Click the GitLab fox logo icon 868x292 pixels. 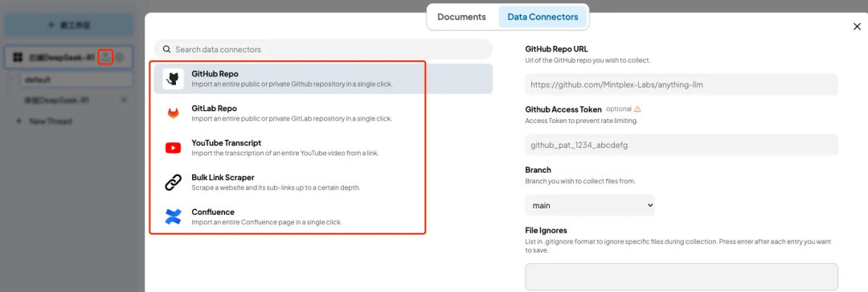pyautogui.click(x=174, y=113)
